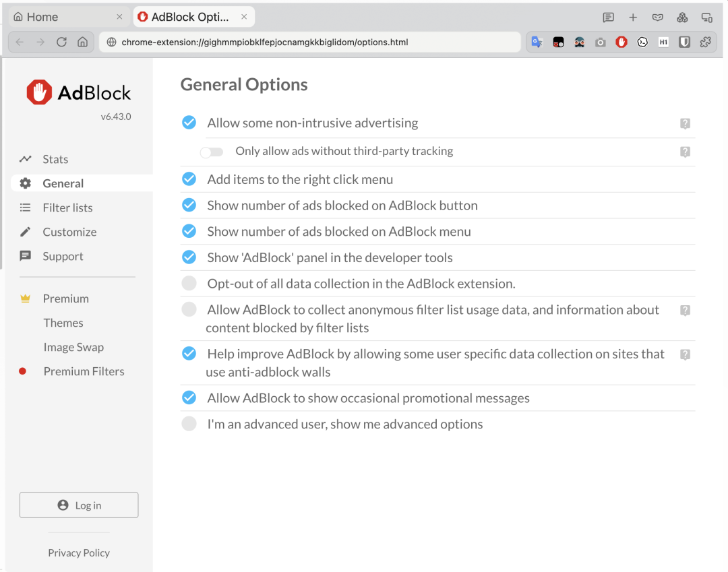Click the v6.43.0 version text
The image size is (728, 572).
pos(116,117)
